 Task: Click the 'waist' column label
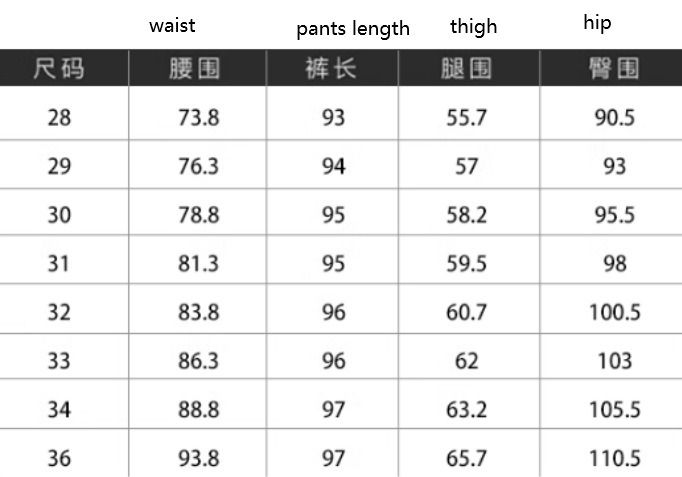[x=172, y=26]
